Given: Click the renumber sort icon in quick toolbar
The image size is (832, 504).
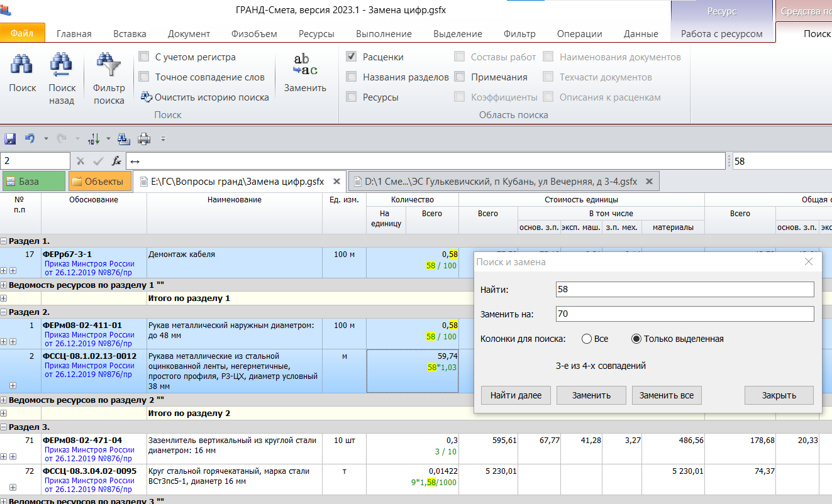Looking at the screenshot, I should coord(95,138).
